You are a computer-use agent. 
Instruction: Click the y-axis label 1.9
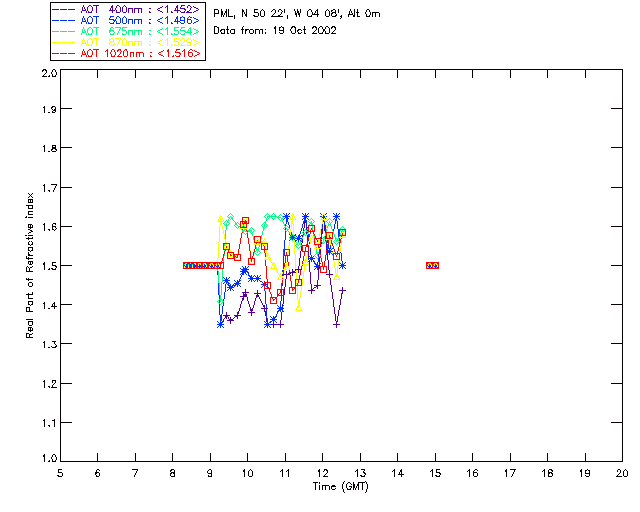point(49,109)
